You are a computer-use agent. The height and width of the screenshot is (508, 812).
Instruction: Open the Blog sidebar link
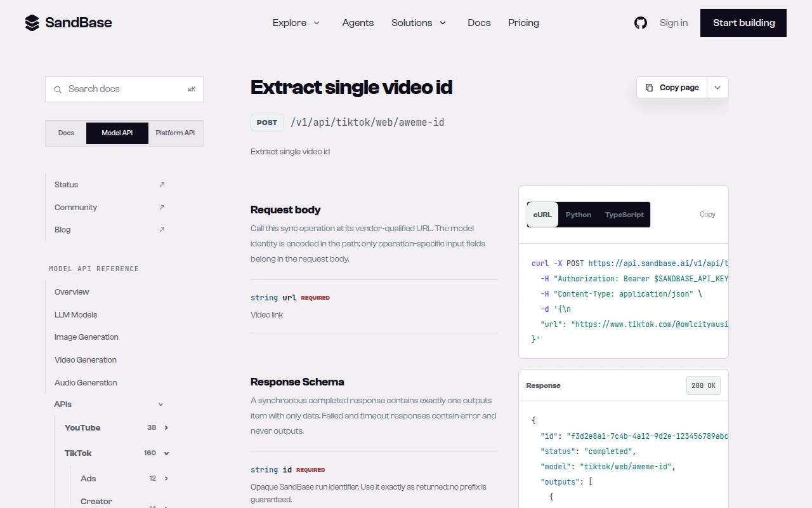click(62, 230)
